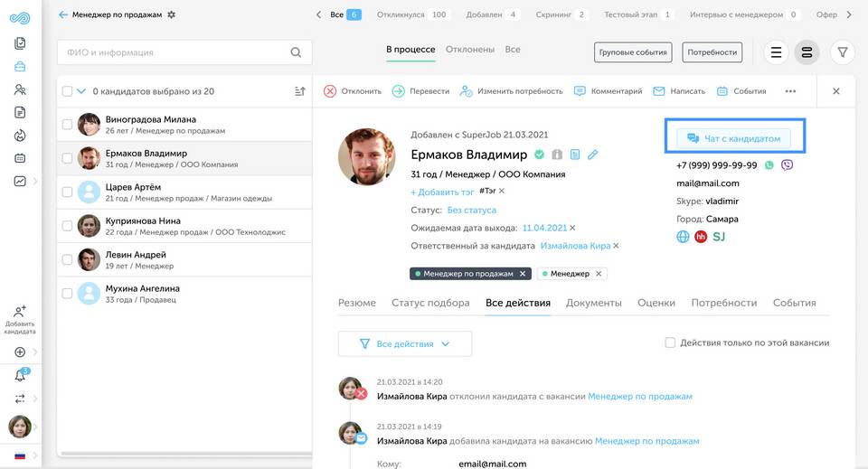This screenshot has height=469, width=868.
Task: Type in 'ФИО и информация' search field
Action: coord(172,53)
